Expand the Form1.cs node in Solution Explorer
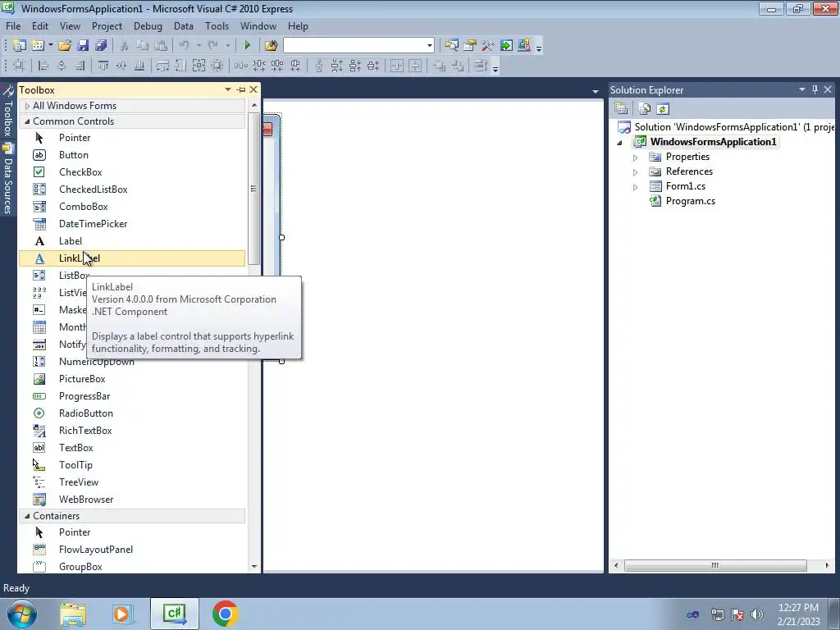Screen dimensions: 840x630 click(636, 187)
